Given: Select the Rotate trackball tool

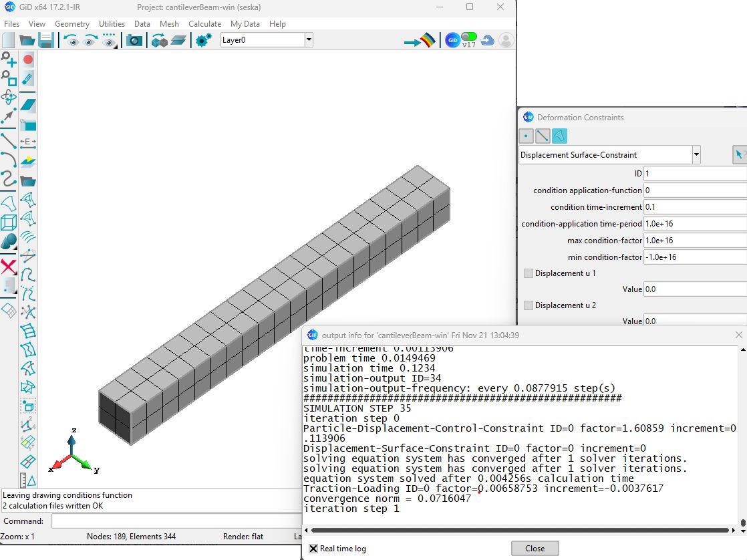Looking at the screenshot, I should pyautogui.click(x=9, y=97).
